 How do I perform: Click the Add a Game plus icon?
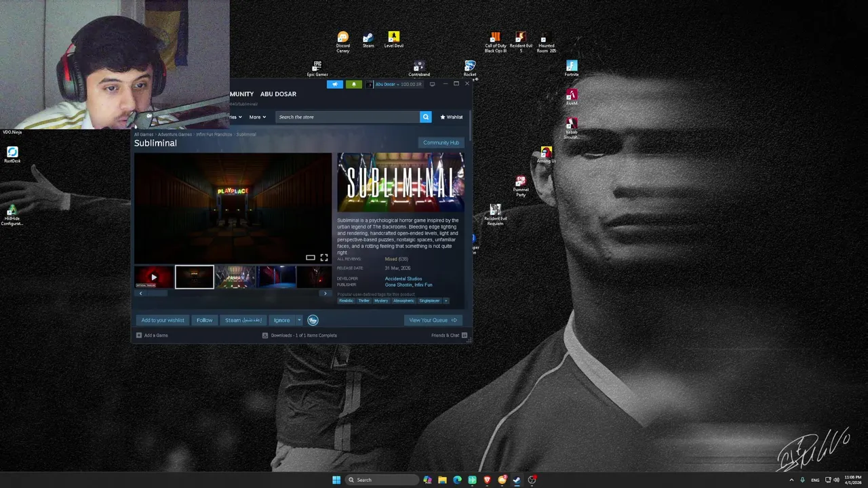pyautogui.click(x=139, y=335)
